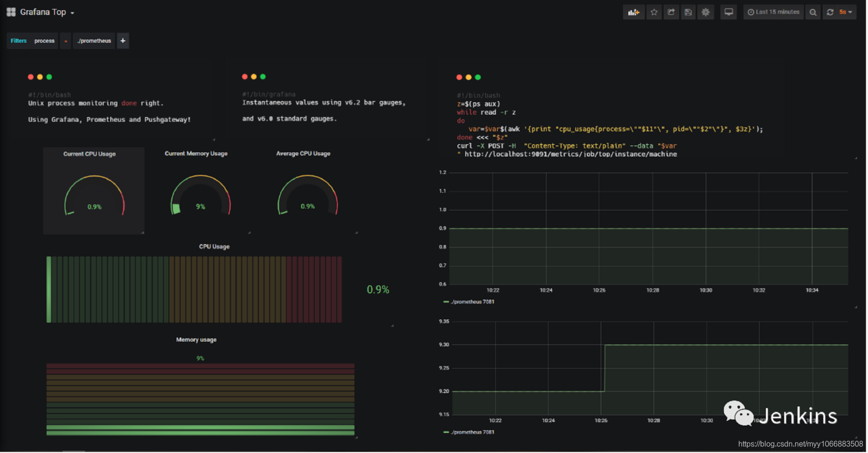Click the 9% value above Memory usage bars
This screenshot has width=868, height=453.
click(200, 358)
